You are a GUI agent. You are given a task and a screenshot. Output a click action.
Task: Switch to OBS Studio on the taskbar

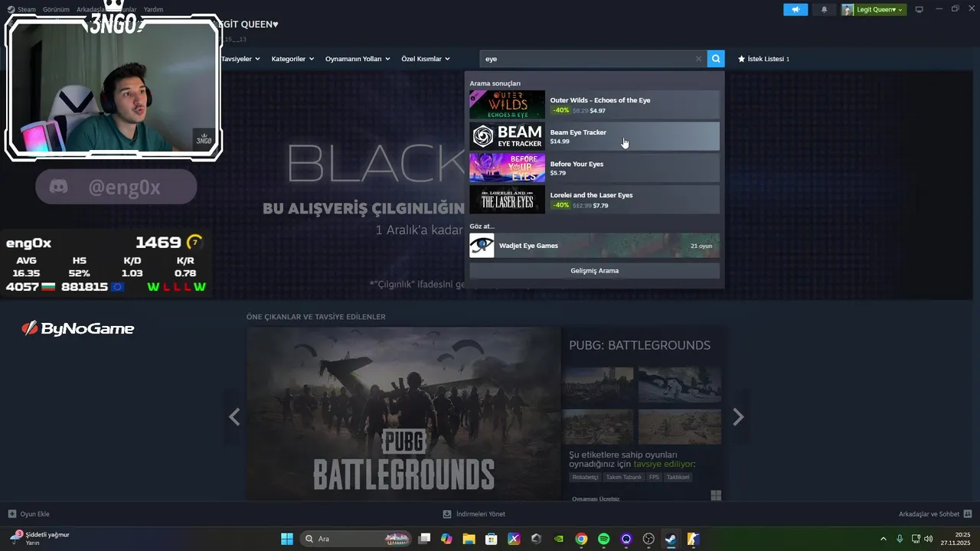(x=648, y=539)
